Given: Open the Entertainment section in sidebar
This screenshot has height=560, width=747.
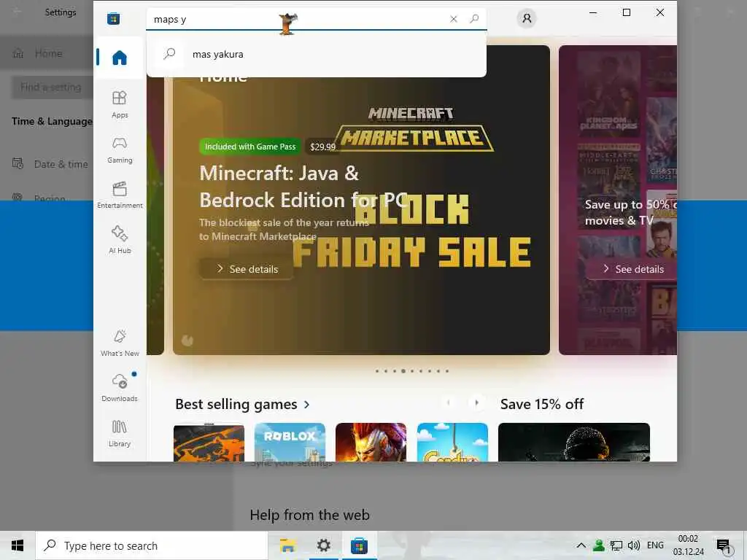Looking at the screenshot, I should tap(120, 195).
